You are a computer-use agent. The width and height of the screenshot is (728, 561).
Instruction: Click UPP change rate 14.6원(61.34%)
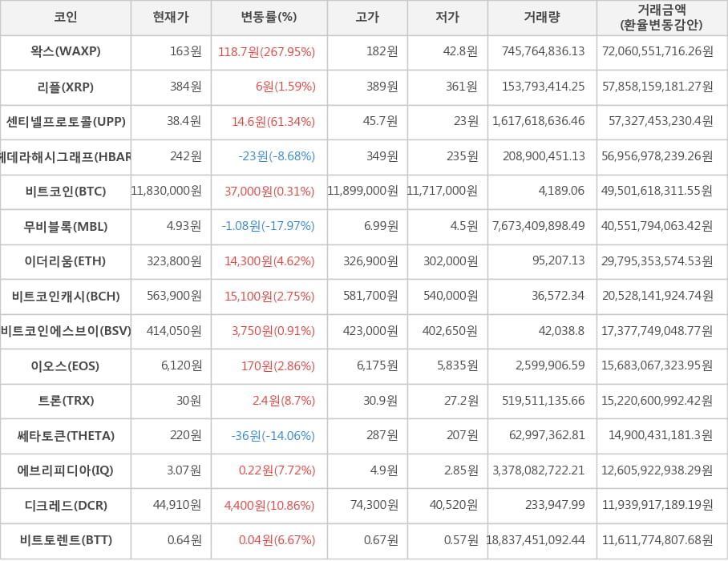pos(273,122)
